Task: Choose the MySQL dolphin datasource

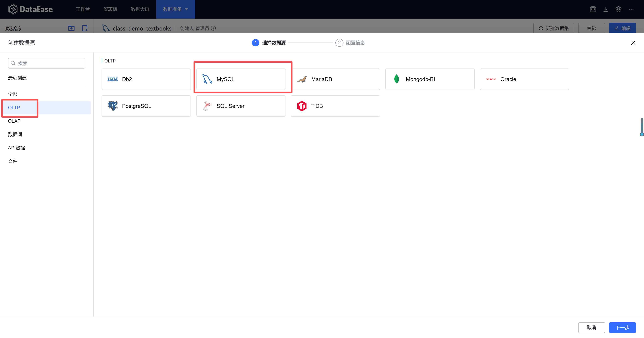Action: [240, 79]
